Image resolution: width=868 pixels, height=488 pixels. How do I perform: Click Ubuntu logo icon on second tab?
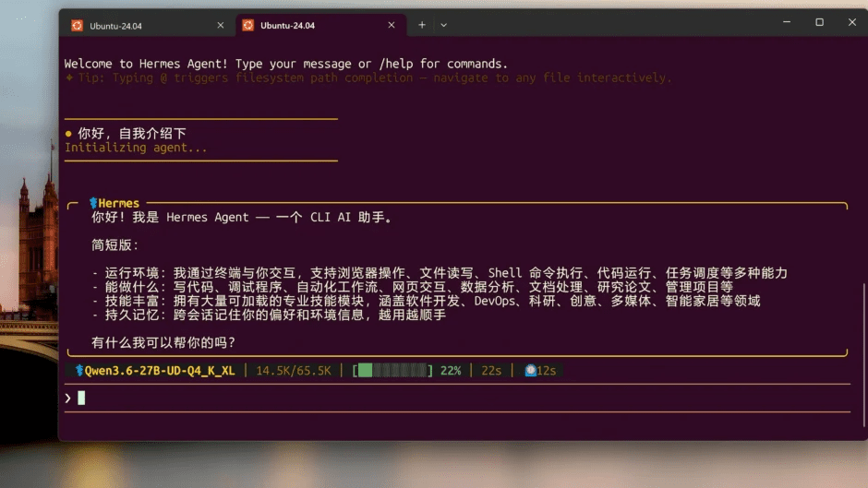tap(248, 25)
